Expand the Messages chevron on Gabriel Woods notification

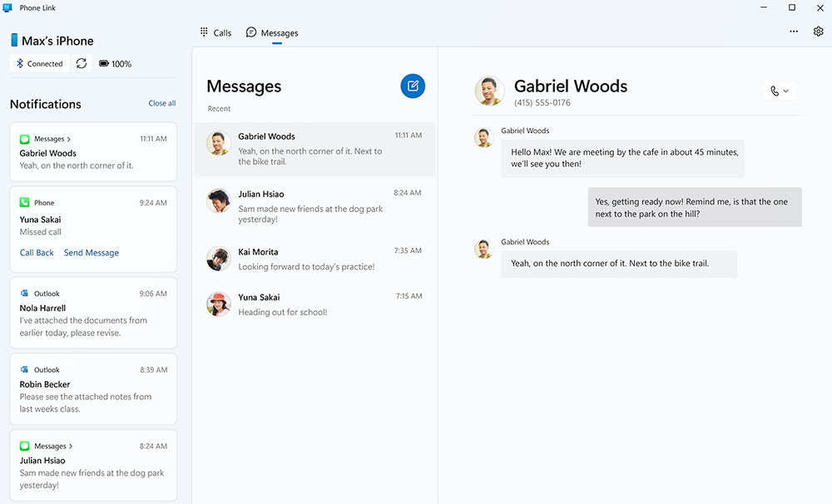click(x=69, y=139)
